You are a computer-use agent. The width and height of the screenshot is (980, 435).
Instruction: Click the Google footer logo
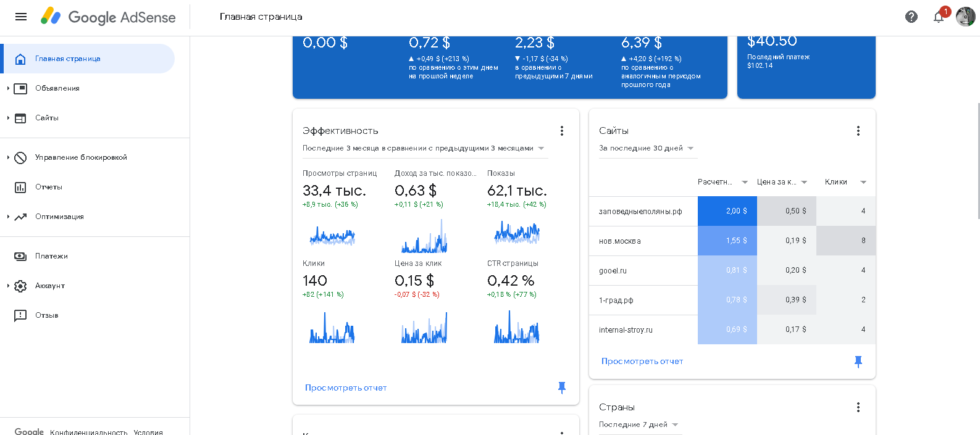coord(29,431)
